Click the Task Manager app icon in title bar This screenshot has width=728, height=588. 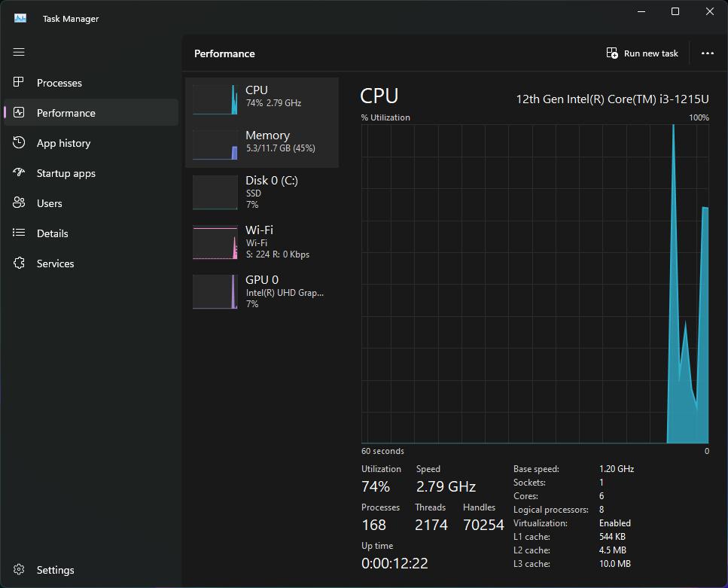(20, 18)
